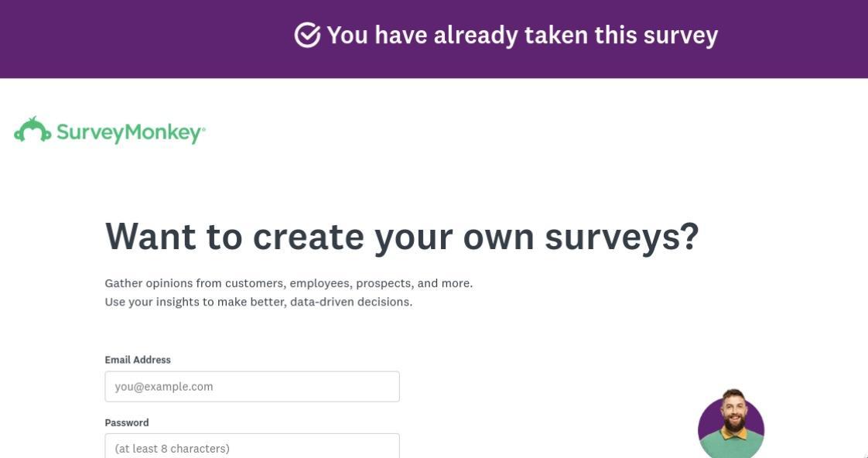
Task: Click the "Password" field label
Action: pos(127,422)
